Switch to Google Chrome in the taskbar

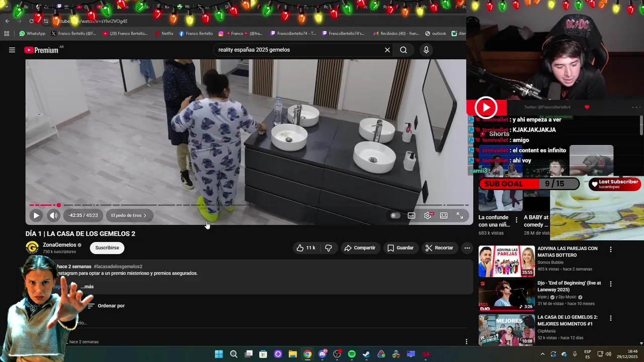click(307, 354)
